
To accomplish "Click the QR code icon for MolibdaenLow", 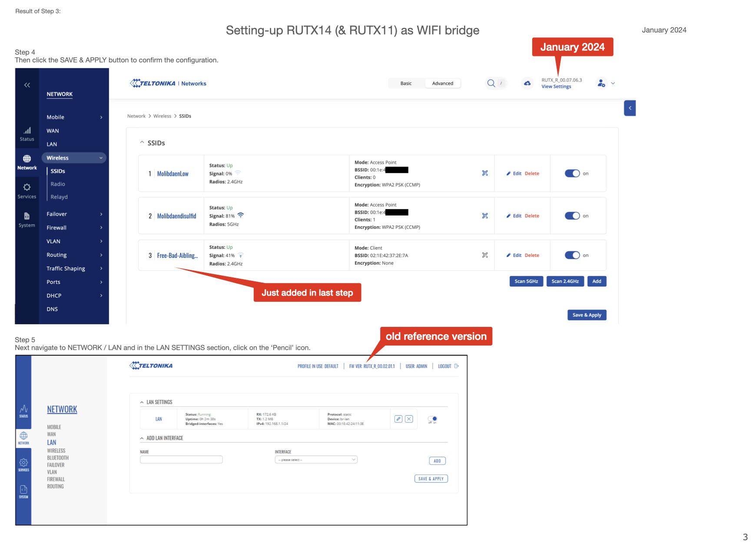I will click(485, 173).
